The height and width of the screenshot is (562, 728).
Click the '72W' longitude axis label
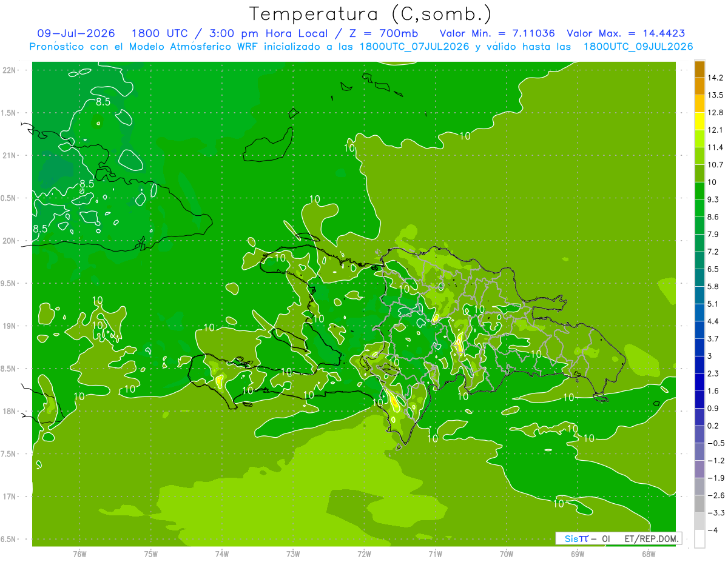364,554
